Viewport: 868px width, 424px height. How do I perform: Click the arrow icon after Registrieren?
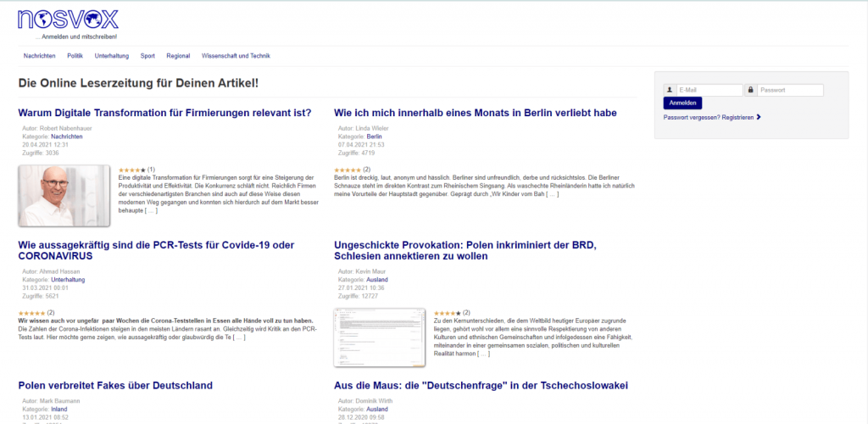click(759, 117)
